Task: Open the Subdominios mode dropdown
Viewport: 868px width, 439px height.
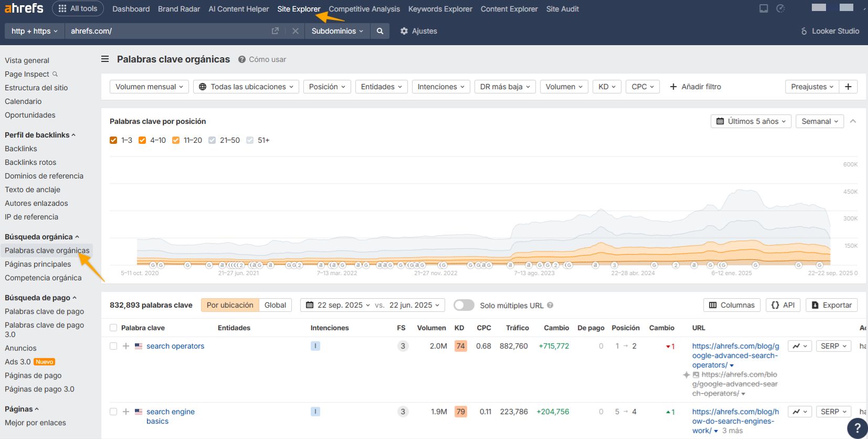Action: [x=337, y=31]
